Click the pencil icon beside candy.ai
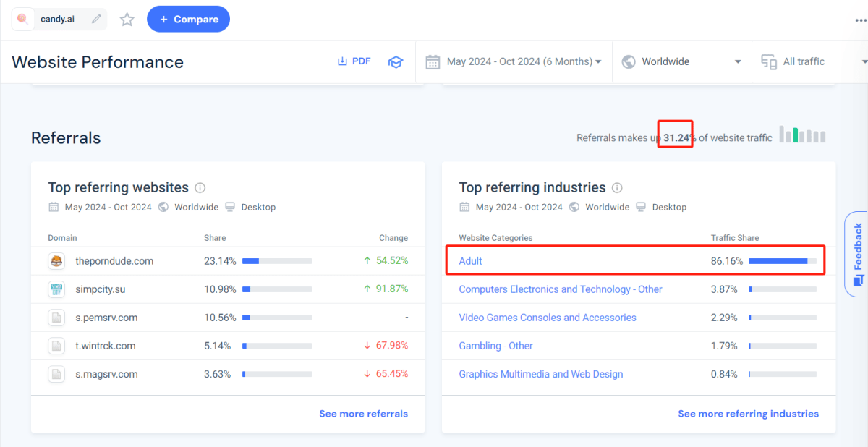Screen dimensions: 868x447 click(95, 20)
